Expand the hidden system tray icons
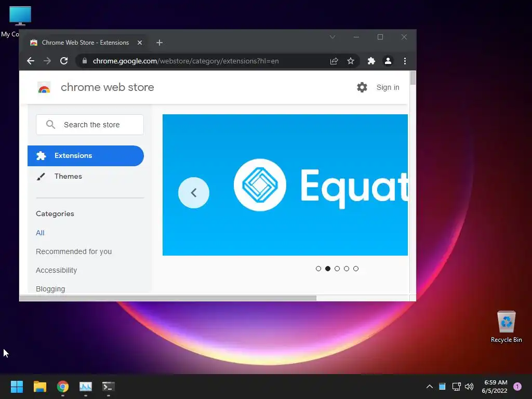 pyautogui.click(x=430, y=387)
